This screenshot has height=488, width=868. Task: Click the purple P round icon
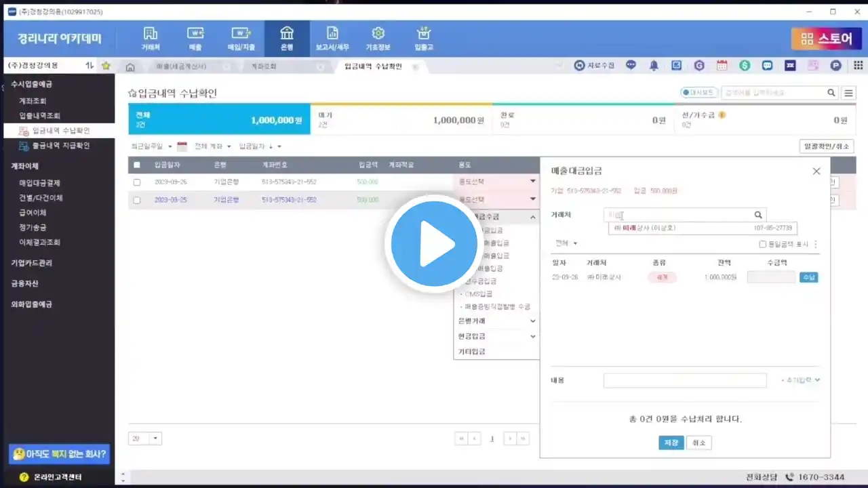tap(835, 66)
